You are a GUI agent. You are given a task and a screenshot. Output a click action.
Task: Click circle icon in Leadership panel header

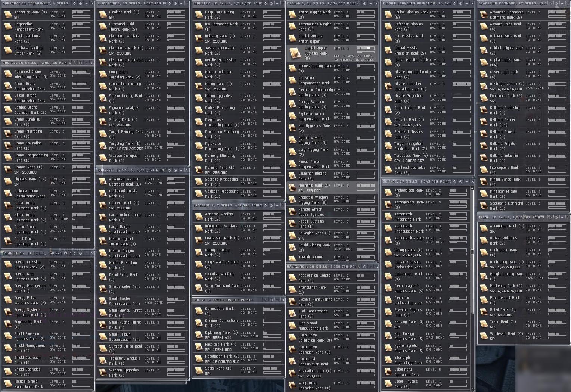271,205
